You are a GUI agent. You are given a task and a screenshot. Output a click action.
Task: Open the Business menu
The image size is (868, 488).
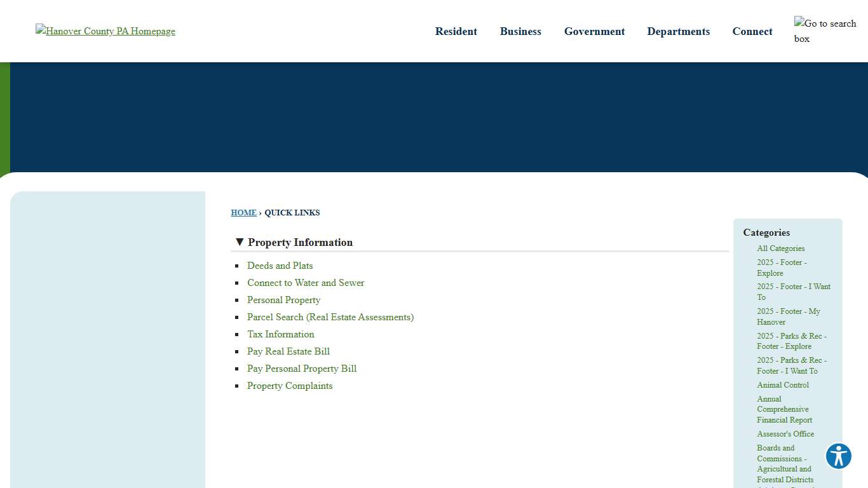(520, 31)
